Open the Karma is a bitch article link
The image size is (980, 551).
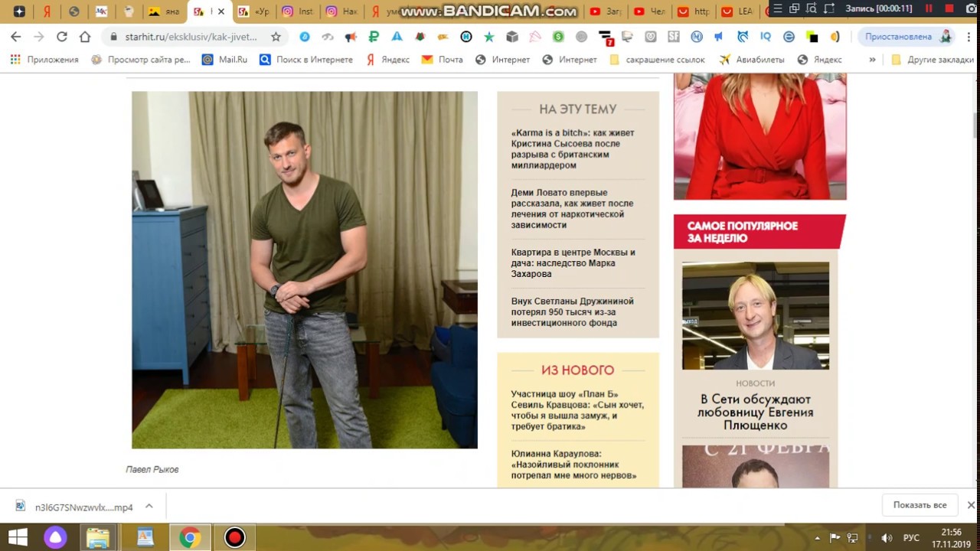(x=573, y=149)
